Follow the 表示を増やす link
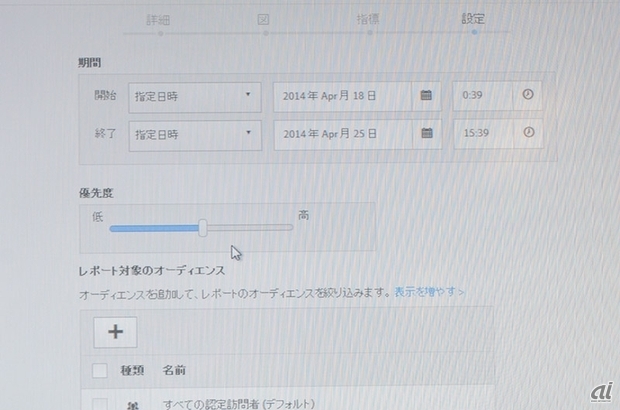 (x=429, y=292)
